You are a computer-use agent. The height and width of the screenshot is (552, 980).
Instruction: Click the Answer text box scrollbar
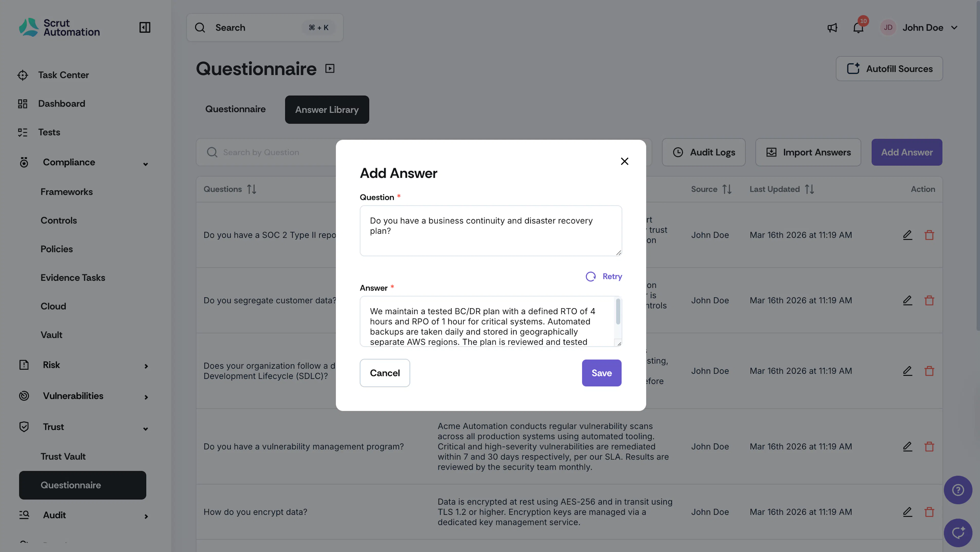tap(618, 312)
